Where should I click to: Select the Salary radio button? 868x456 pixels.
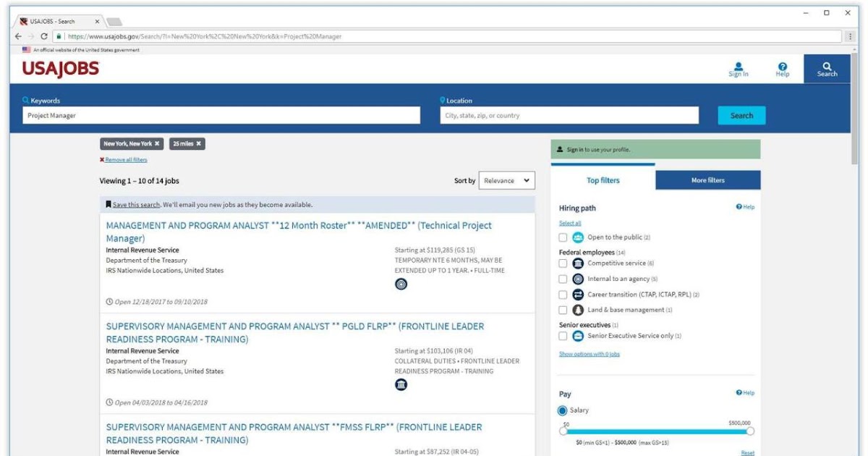coord(563,410)
